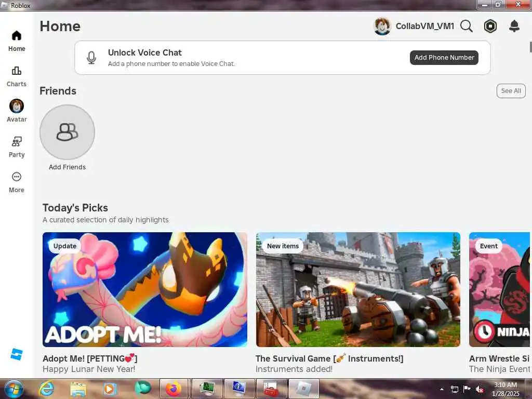Image resolution: width=532 pixels, height=399 pixels.
Task: Open The Survival Game thumbnail
Action: point(358,289)
